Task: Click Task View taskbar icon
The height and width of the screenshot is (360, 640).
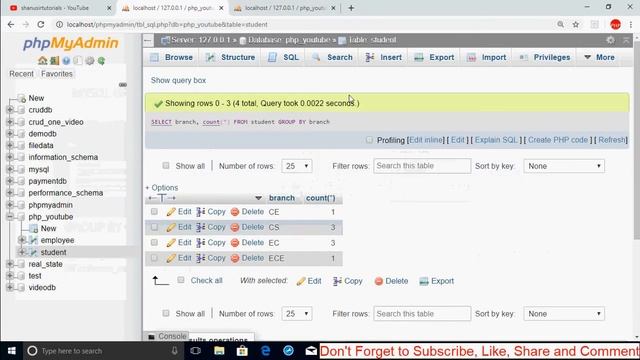Action: tap(196, 351)
